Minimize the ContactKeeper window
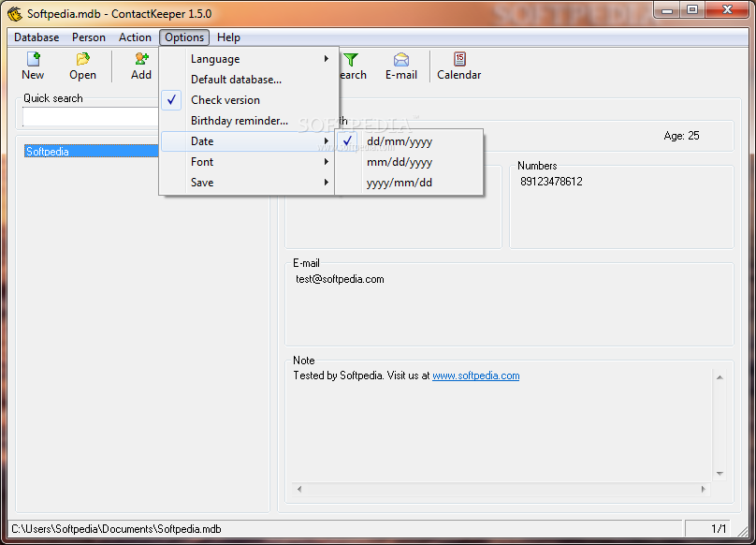756x545 pixels. click(x=667, y=9)
